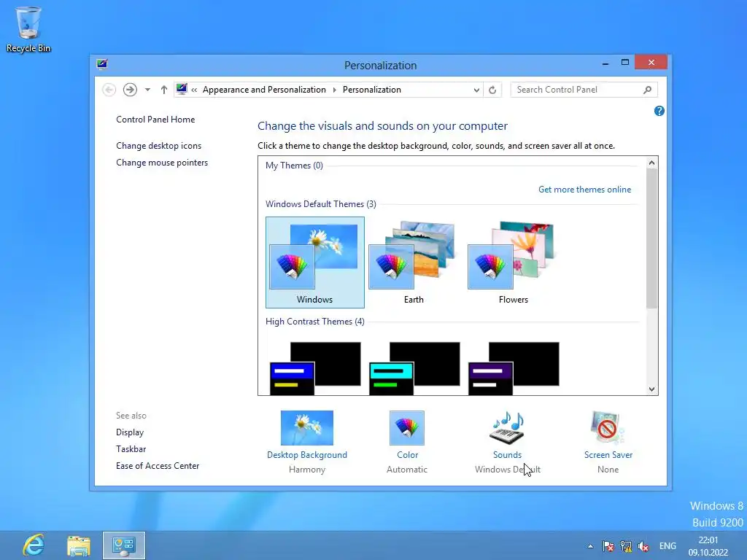Open Help with the question mark icon
The image size is (747, 560).
[x=659, y=111]
